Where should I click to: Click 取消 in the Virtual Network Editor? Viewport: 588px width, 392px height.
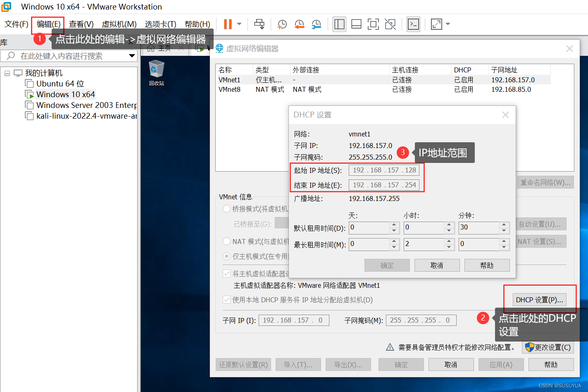(451, 365)
